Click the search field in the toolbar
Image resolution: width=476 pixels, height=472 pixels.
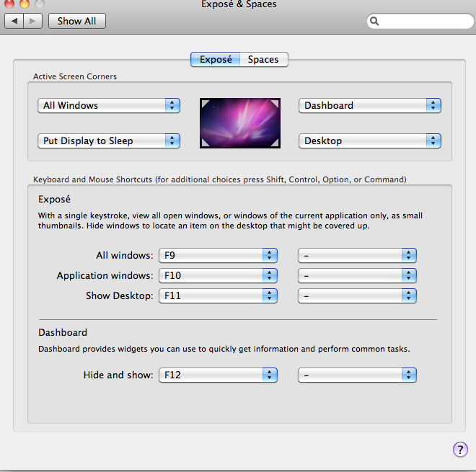[x=420, y=21]
